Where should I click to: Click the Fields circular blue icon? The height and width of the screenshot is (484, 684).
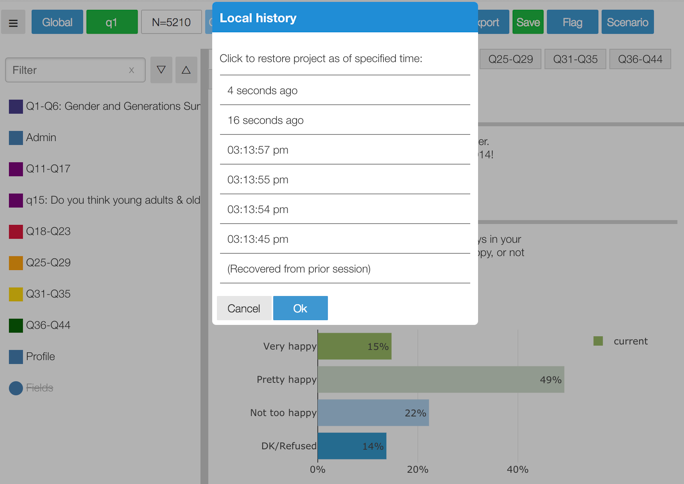point(16,388)
